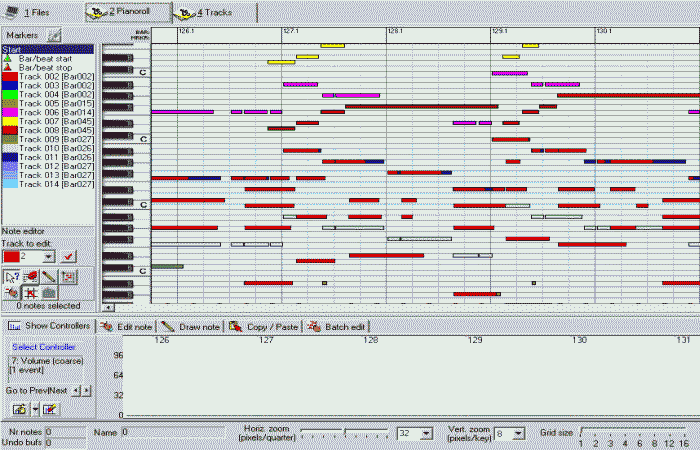This screenshot has height=450, width=700.
Task: Select the pencil draw tool in note editor
Action: click(49, 276)
